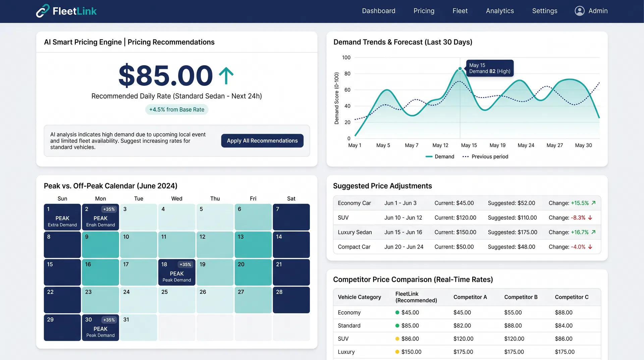Click the Admin avatar icon
This screenshot has width=644, height=360.
coord(579,11)
